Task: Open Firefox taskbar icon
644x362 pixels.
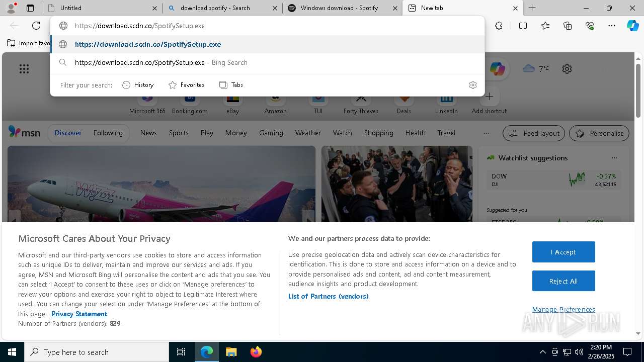Action: pyautogui.click(x=256, y=352)
